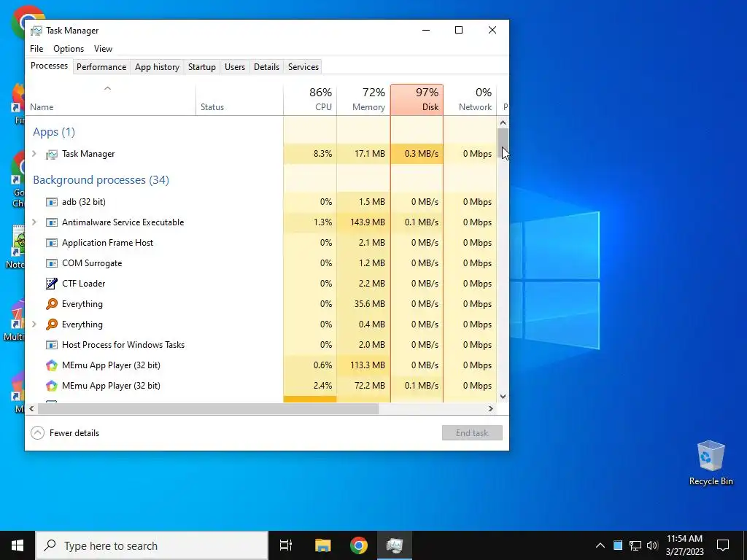The image size is (747, 560).
Task: Click the Task Manager process row icon
Action: click(x=52, y=154)
